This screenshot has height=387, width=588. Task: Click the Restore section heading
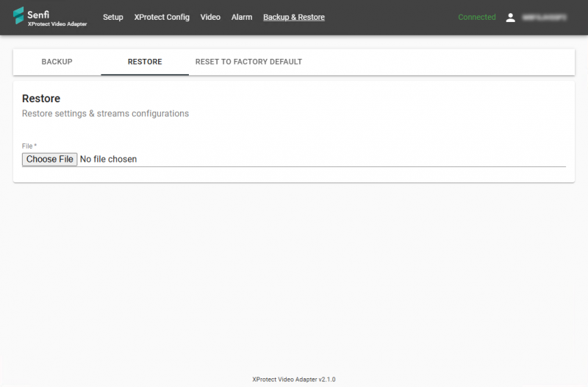coord(41,99)
